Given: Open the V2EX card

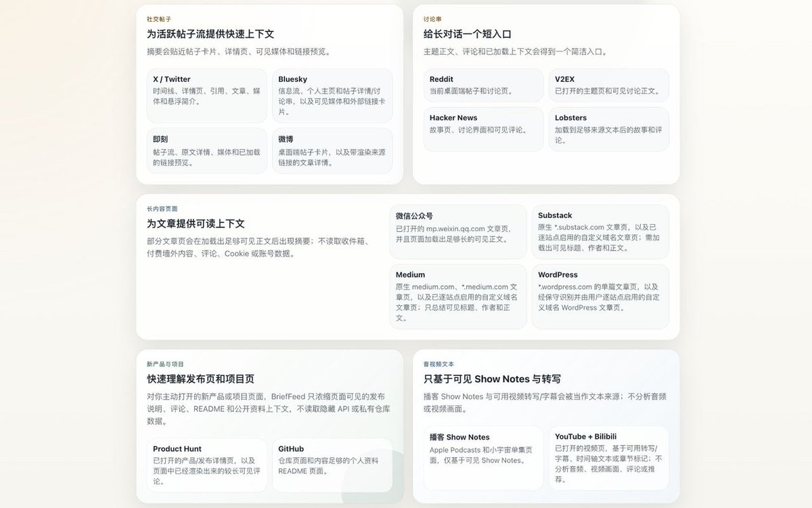Looking at the screenshot, I should (x=609, y=85).
